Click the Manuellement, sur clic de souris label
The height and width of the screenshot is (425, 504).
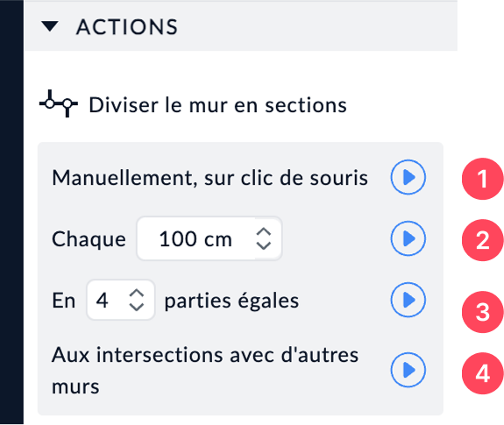pyautogui.click(x=209, y=178)
